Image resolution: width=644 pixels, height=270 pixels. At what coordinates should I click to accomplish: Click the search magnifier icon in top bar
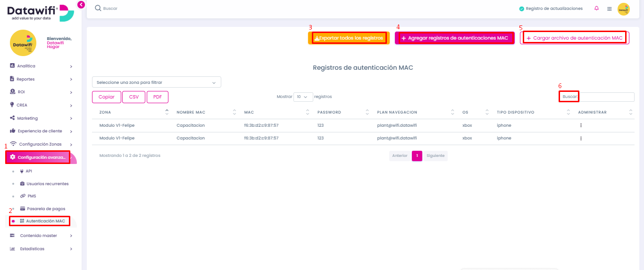tap(98, 8)
